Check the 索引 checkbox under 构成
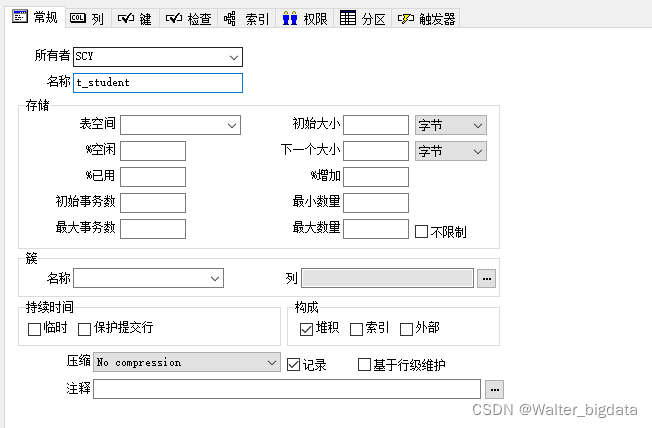 (356, 329)
